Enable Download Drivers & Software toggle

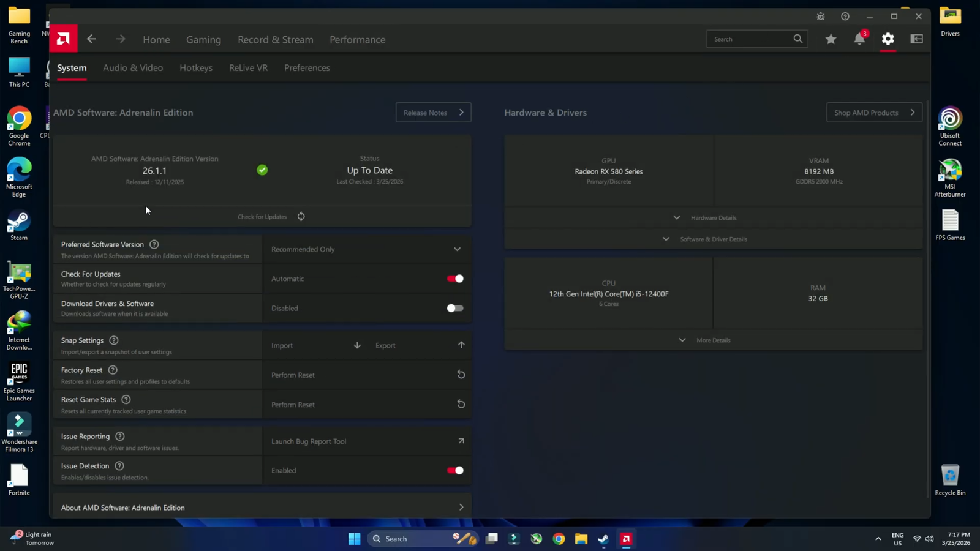(454, 308)
